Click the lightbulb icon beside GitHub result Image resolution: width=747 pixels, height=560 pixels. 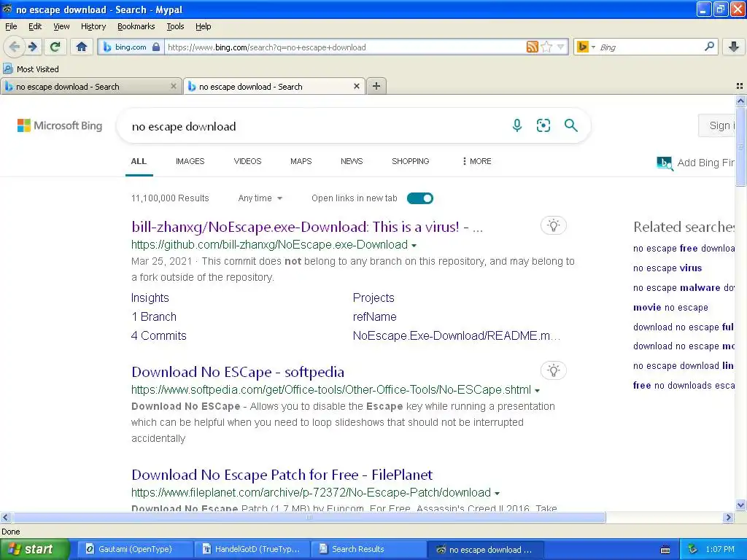553,225
